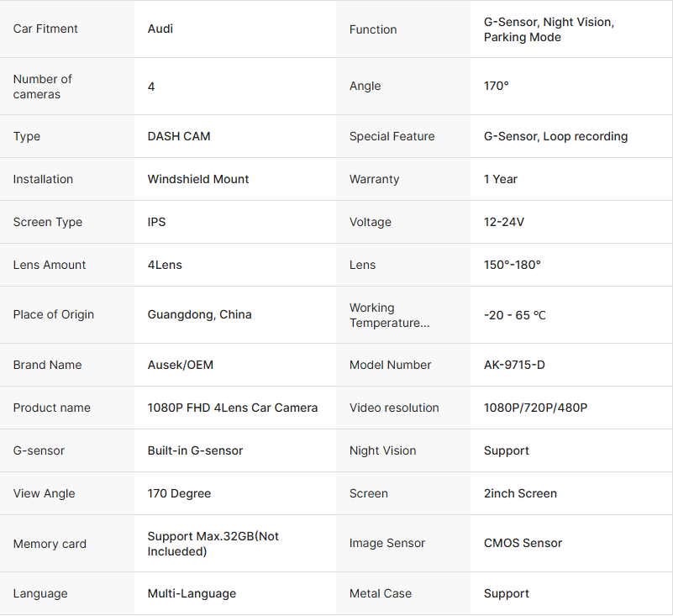Select Guangdong, China origin value
Viewport: 673px width, 616px height.
(200, 314)
